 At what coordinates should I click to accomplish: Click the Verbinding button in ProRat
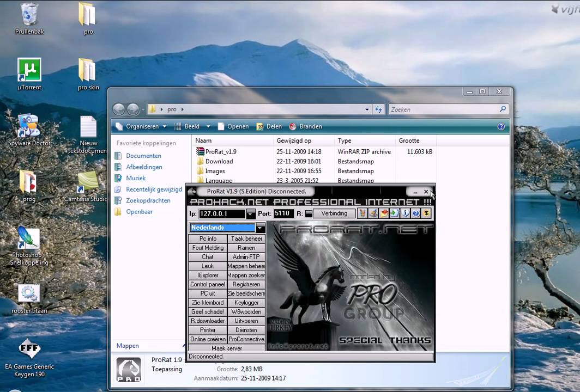click(334, 213)
